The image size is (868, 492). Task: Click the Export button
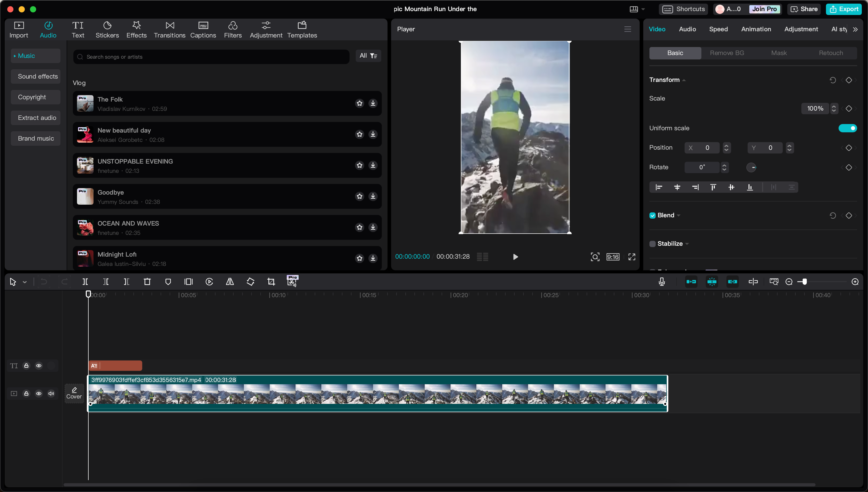844,9
